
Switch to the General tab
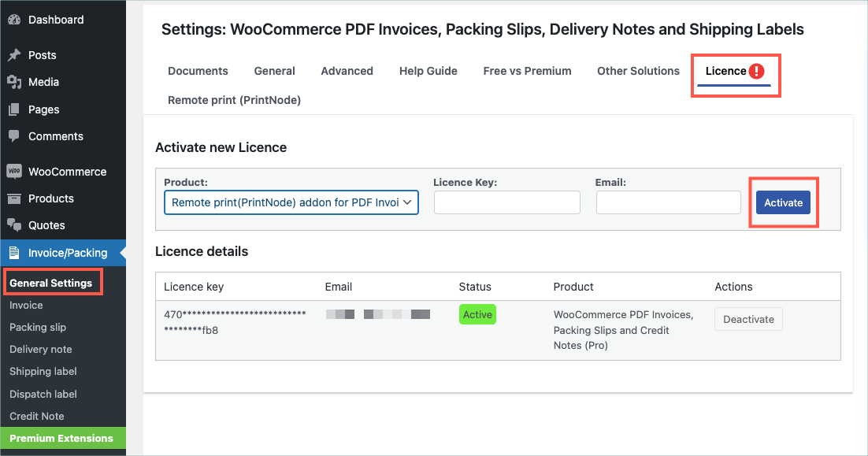pyautogui.click(x=275, y=71)
